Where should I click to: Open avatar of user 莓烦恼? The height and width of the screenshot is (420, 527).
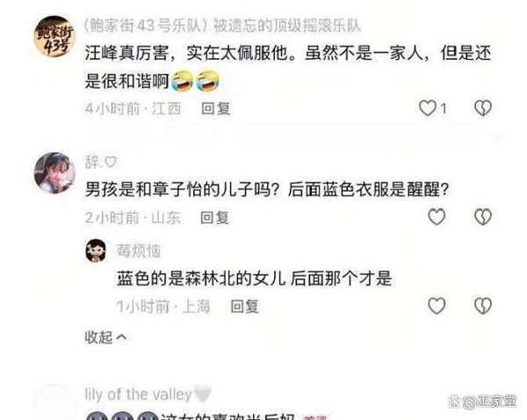tap(96, 250)
